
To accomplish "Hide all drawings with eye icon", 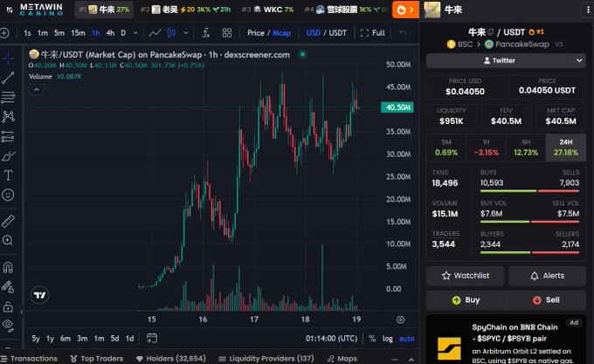I will [8, 326].
